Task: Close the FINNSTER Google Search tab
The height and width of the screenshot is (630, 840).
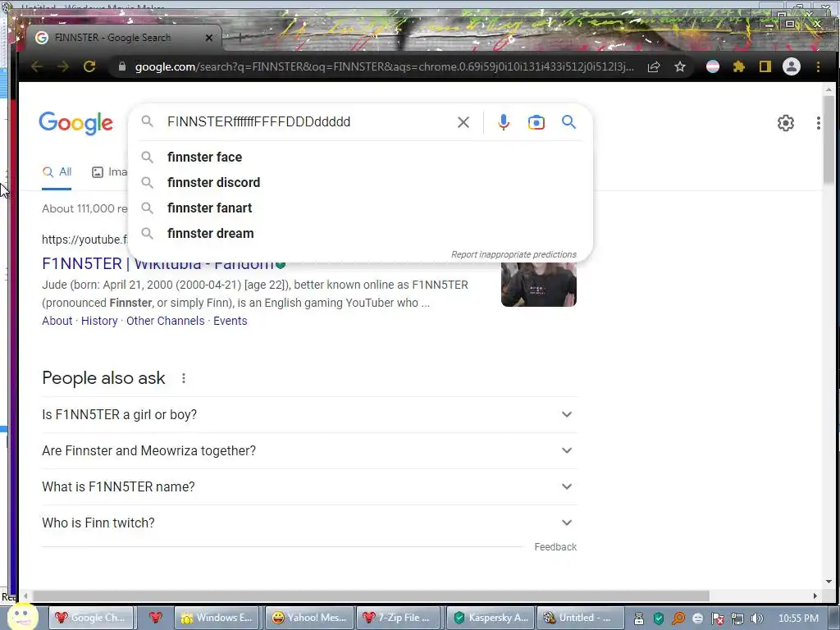Action: (209, 38)
